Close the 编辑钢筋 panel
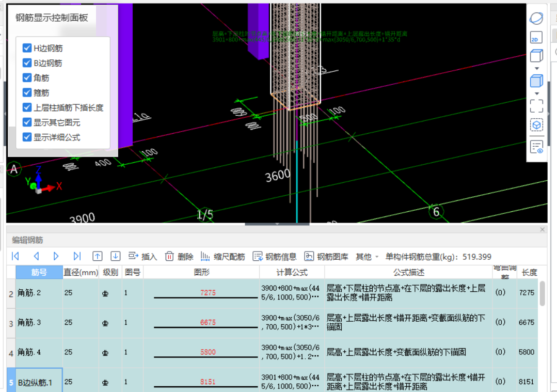The height and width of the screenshot is (392, 557). tap(542, 230)
